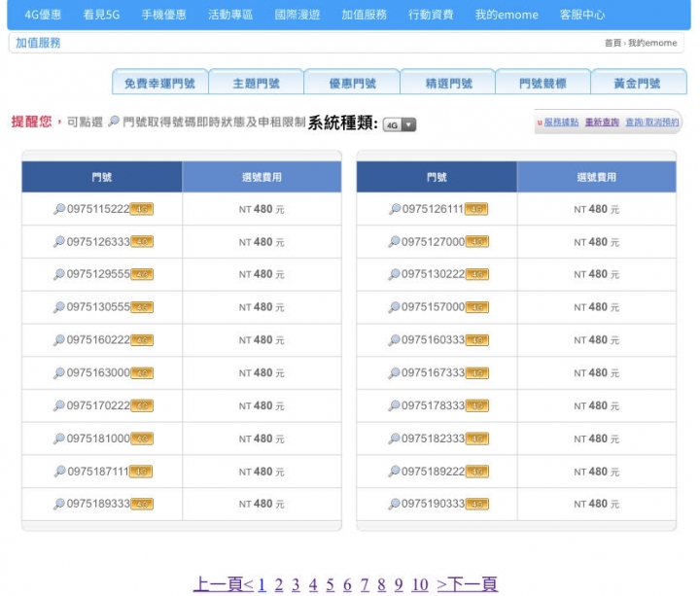Select phone number 0975163000
The height and width of the screenshot is (596, 700).
tap(98, 372)
